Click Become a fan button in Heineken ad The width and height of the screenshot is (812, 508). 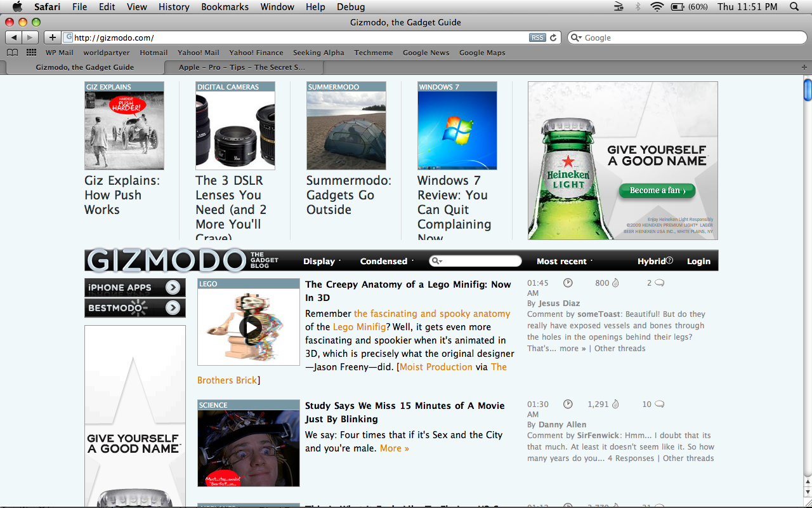click(x=657, y=190)
